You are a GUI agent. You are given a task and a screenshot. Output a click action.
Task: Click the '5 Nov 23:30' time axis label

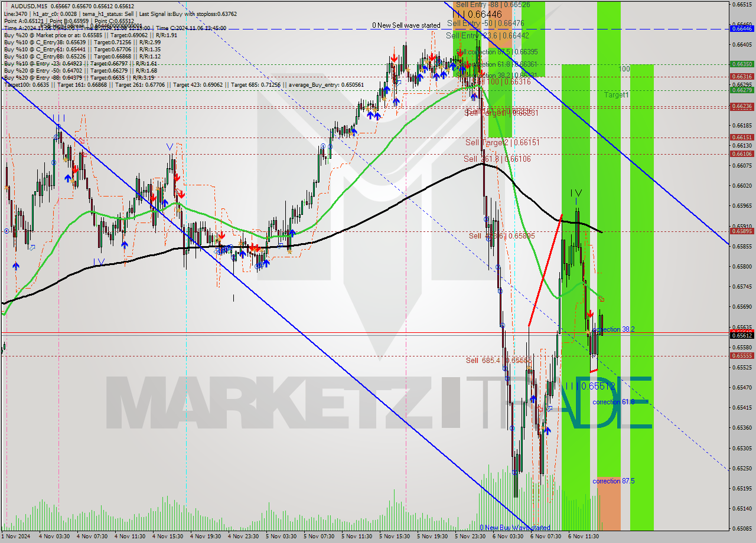click(x=471, y=537)
